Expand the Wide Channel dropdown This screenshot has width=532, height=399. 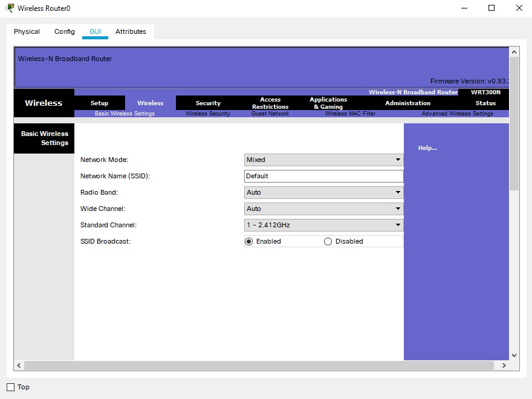pyautogui.click(x=323, y=209)
